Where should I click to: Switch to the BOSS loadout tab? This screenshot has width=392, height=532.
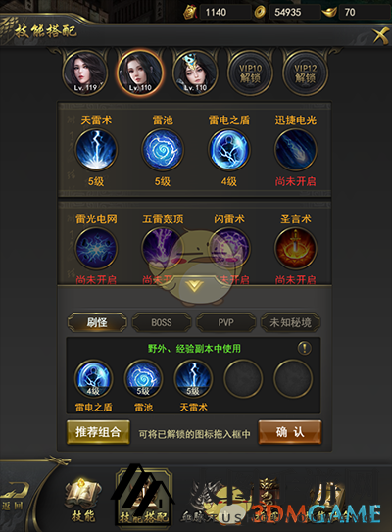tap(162, 322)
